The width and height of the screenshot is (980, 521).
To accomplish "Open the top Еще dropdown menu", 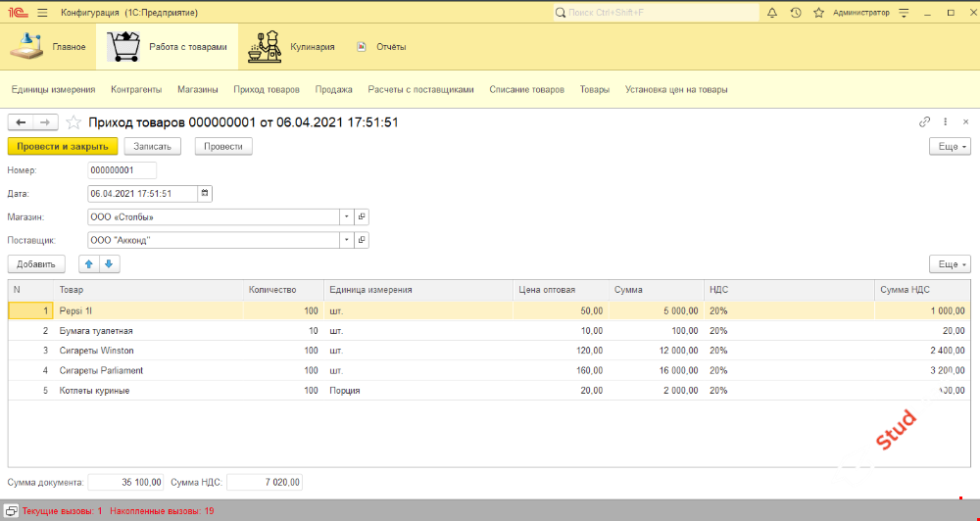I will click(949, 146).
